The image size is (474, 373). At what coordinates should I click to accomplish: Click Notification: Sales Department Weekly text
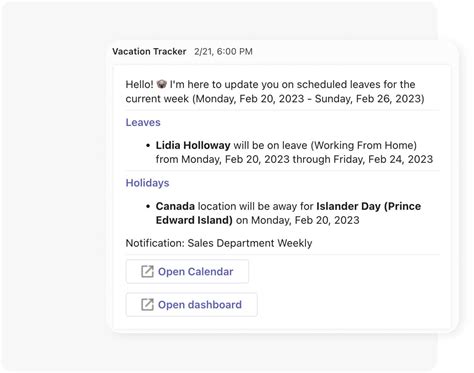click(x=219, y=243)
